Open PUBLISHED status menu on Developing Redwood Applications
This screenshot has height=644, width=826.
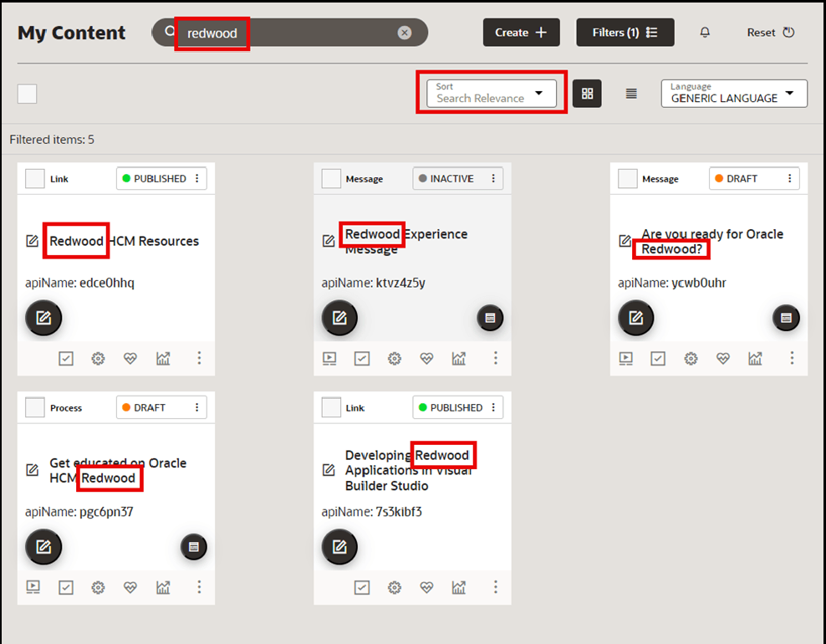pyautogui.click(x=493, y=407)
